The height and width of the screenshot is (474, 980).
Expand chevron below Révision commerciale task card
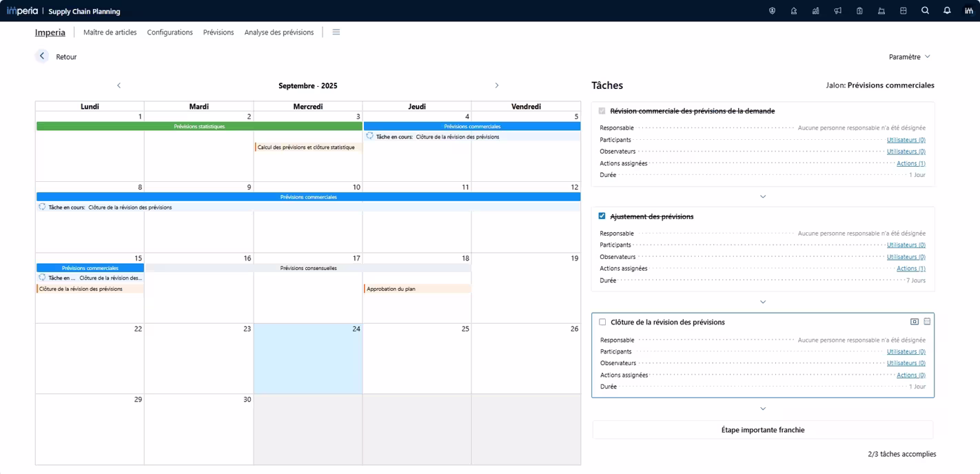click(762, 196)
